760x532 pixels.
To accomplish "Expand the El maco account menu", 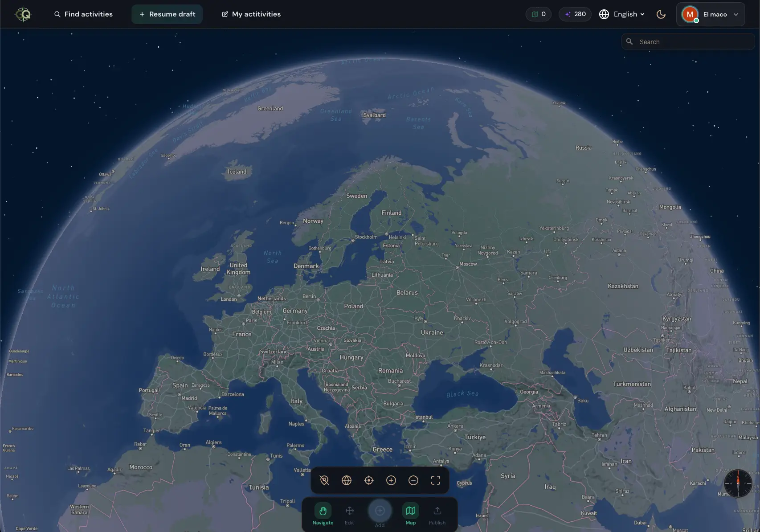I will pos(711,14).
